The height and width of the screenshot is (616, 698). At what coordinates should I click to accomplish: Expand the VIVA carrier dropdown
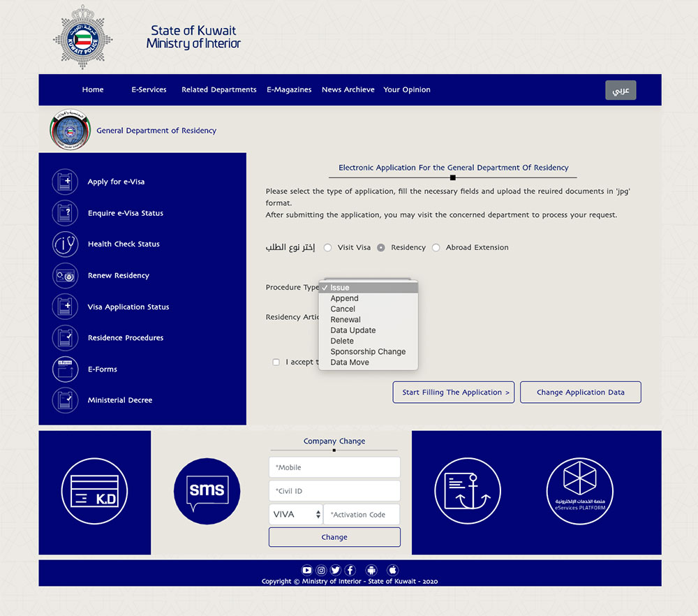point(296,515)
